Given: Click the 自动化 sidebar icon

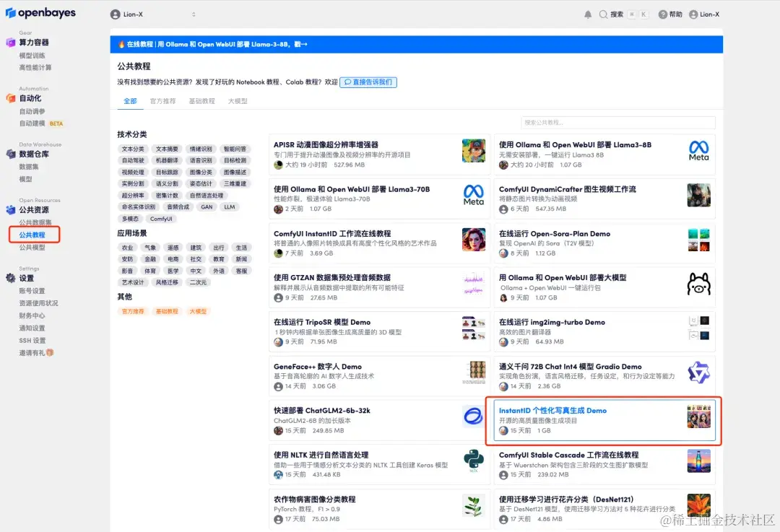Looking at the screenshot, I should pos(10,98).
